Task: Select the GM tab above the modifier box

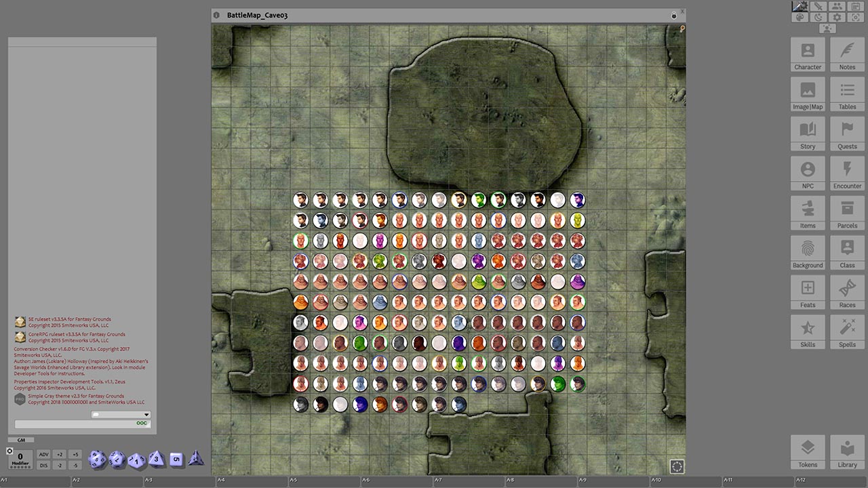Action: (21, 440)
